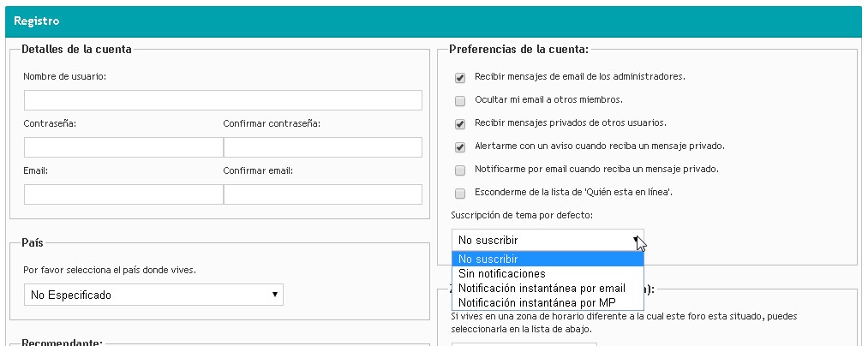Screen dimensions: 868x346
Task: Enable 'Notificarme por email' checkbox
Action: coord(460,170)
